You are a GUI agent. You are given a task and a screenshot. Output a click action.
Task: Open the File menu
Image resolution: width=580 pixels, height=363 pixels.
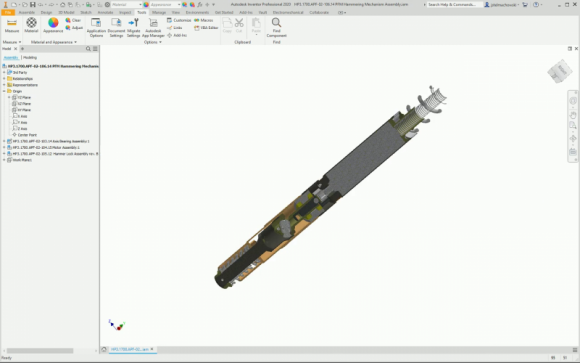tap(7, 13)
